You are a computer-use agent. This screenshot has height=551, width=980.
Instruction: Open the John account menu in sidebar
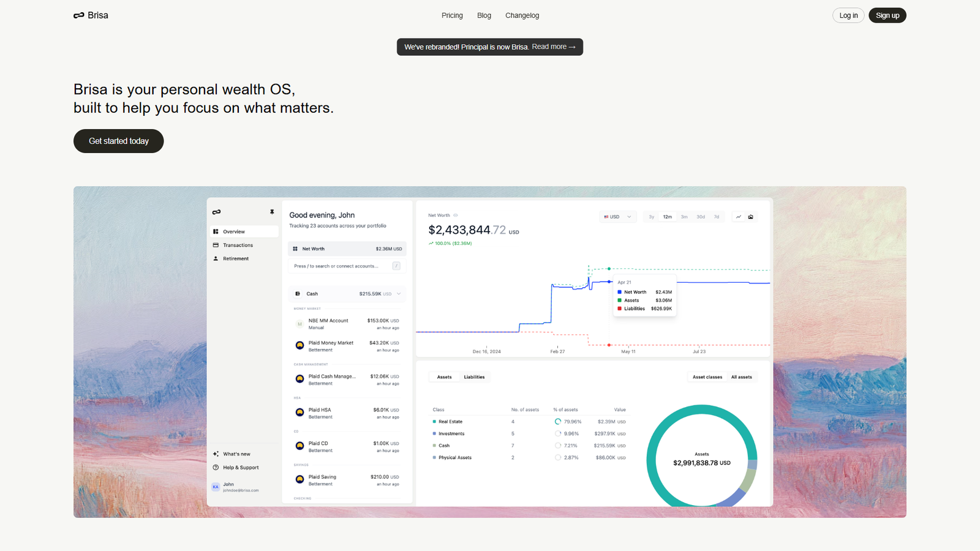point(243,487)
